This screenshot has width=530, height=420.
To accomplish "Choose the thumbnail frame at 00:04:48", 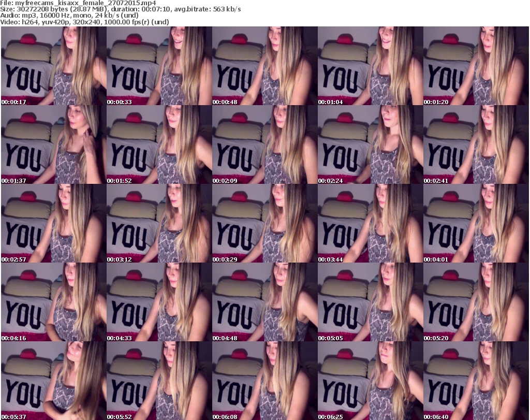I will pyautogui.click(x=264, y=302).
